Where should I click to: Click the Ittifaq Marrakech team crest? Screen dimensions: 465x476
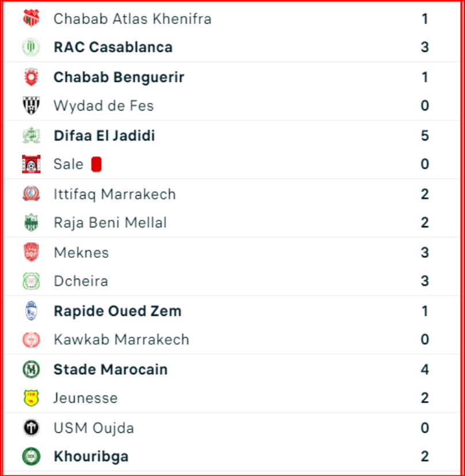pyautogui.click(x=31, y=194)
